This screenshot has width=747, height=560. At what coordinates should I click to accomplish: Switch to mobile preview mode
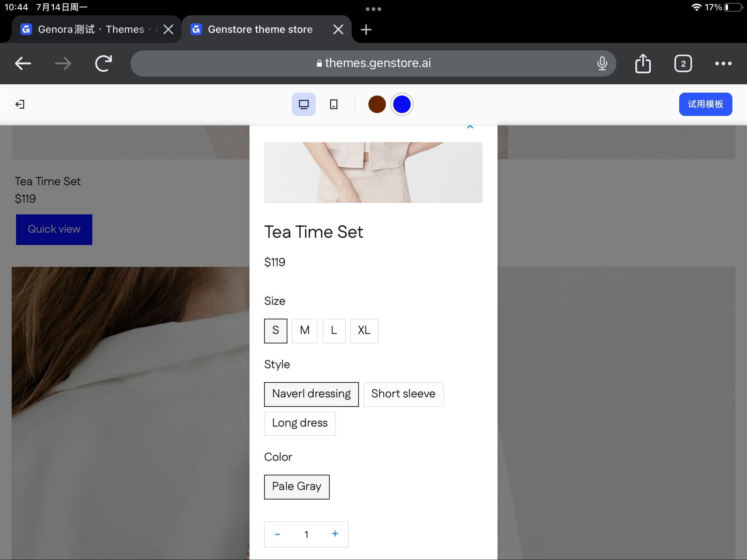[x=333, y=104]
